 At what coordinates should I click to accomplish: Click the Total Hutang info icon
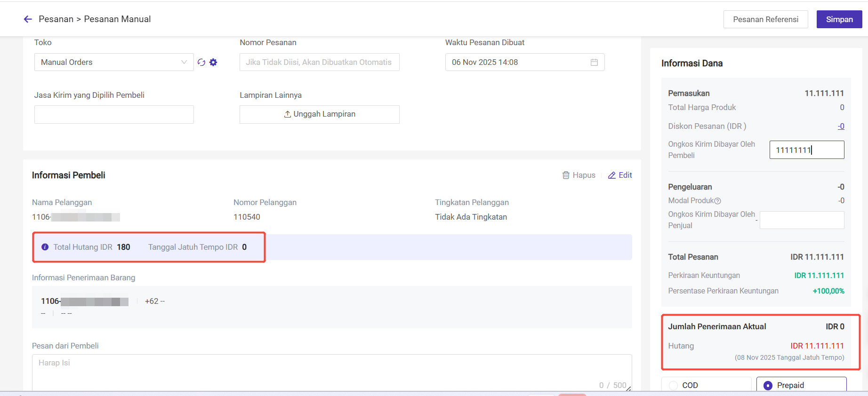pos(45,247)
